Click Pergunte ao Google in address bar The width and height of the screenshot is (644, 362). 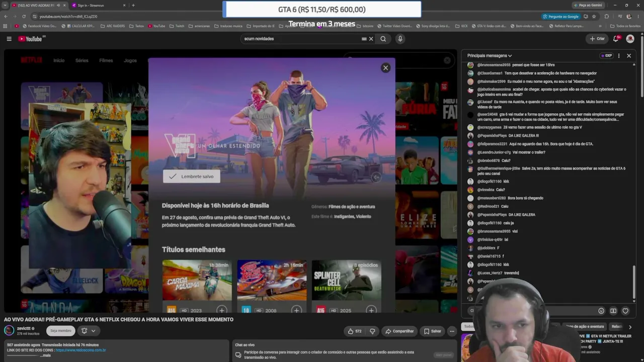[560, 17]
